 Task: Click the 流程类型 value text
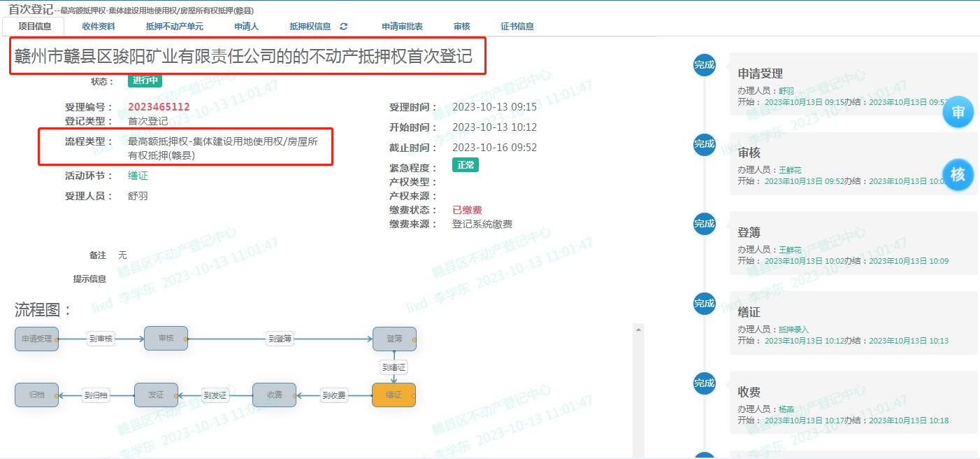[222, 148]
